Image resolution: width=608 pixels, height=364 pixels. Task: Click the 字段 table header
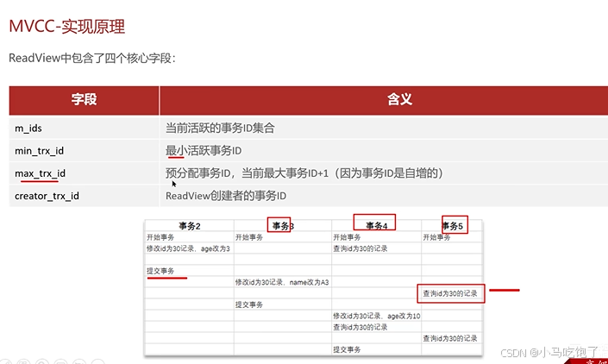coord(84,100)
